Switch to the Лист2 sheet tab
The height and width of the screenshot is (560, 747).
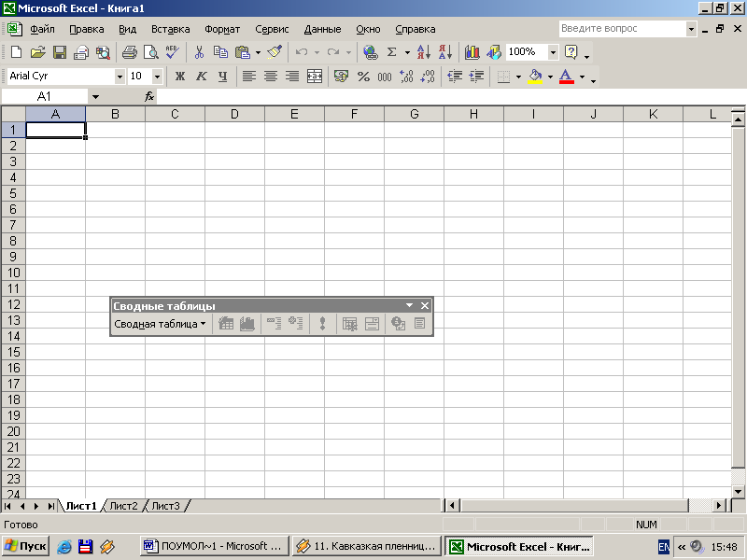(x=123, y=506)
